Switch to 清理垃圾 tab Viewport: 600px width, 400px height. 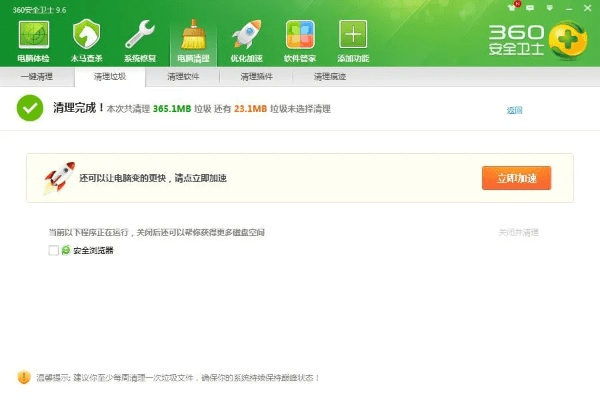(x=110, y=77)
